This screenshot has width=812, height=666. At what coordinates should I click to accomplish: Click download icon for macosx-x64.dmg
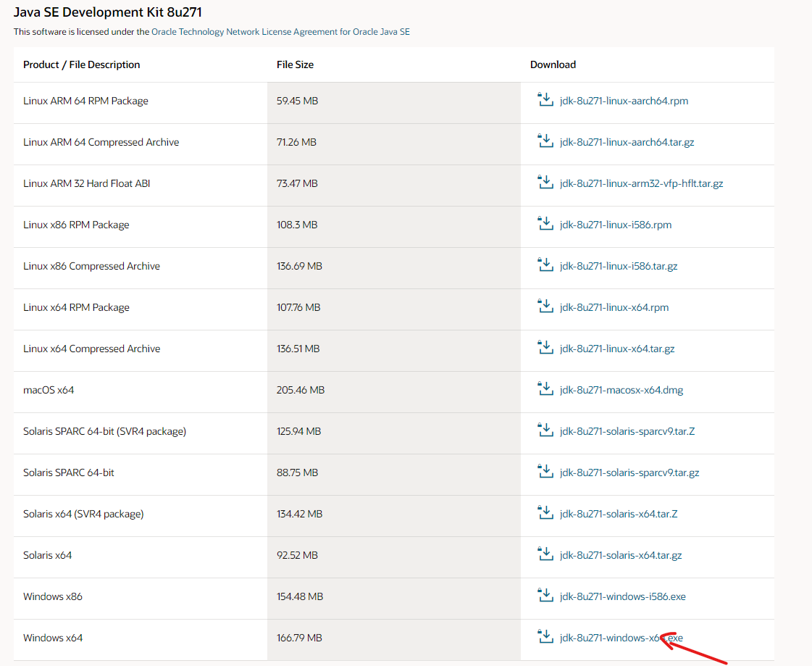point(545,388)
